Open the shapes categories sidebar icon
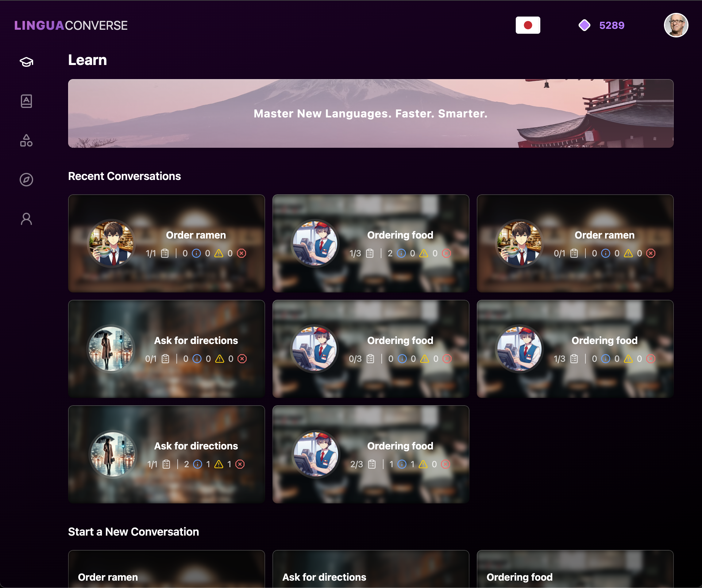The image size is (702, 588). [x=26, y=140]
